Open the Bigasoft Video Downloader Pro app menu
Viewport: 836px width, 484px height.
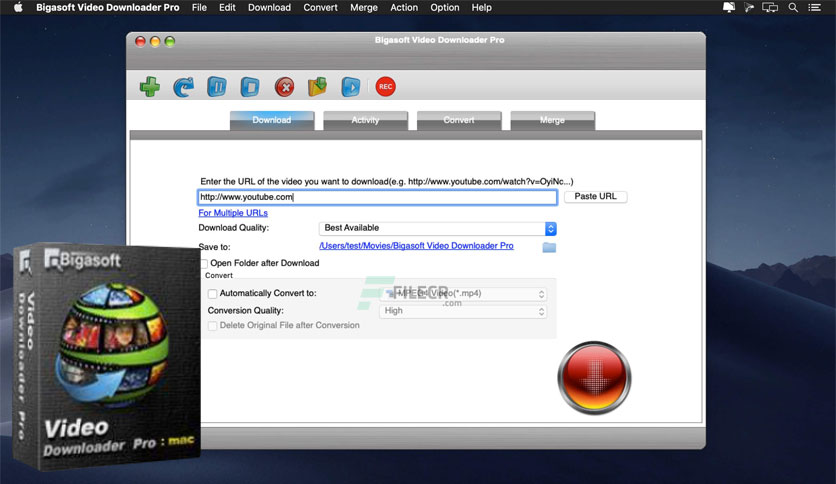tap(108, 7)
